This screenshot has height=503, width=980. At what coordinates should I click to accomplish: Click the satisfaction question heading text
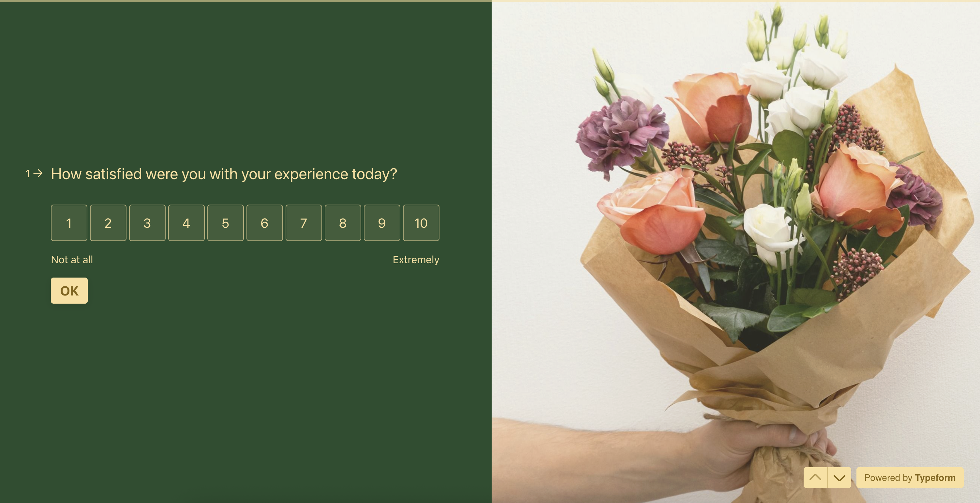[224, 174]
